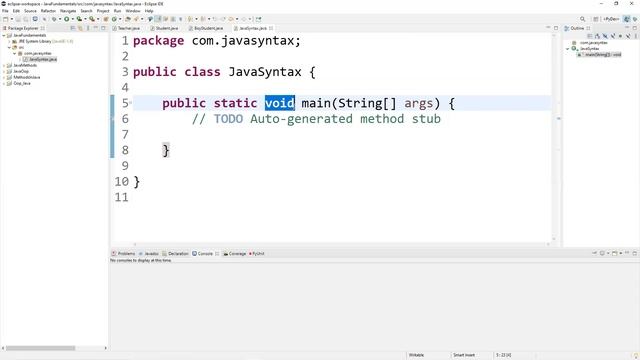Collapse the JavaFundamentals project
The width and height of the screenshot is (640, 360).
(x=4, y=36)
